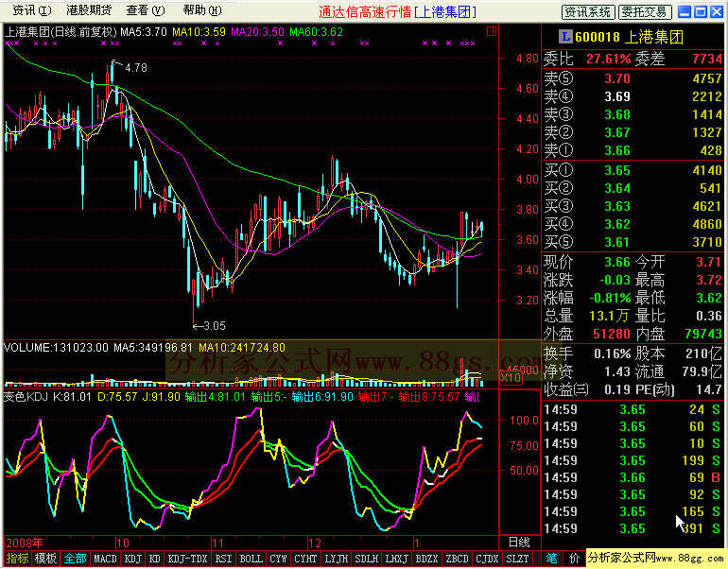728x569 pixels.
Task: Click the 资讯系统 button
Action: coord(588,12)
